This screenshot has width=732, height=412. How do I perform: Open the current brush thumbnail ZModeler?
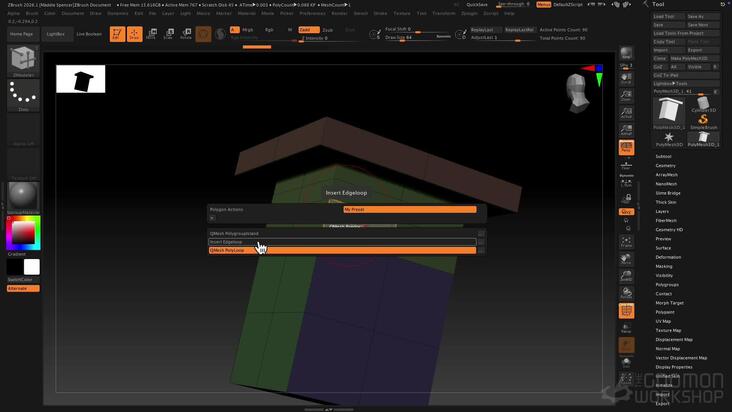click(x=23, y=61)
